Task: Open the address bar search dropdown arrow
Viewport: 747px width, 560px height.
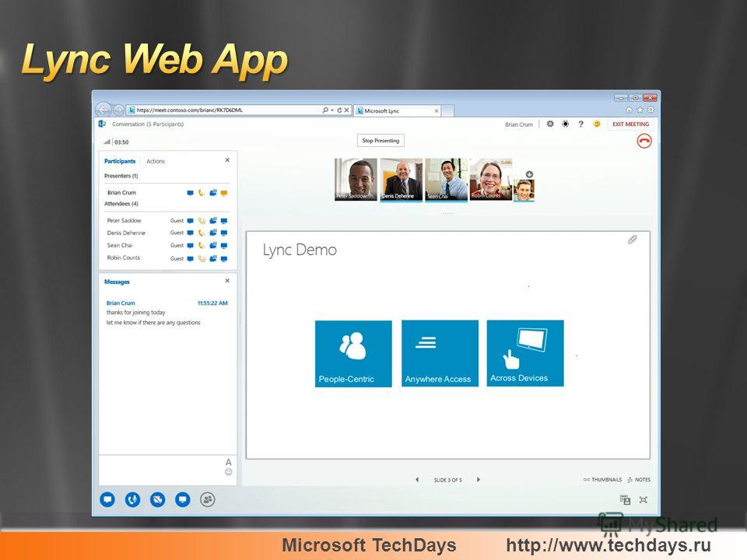Action: click(x=332, y=110)
